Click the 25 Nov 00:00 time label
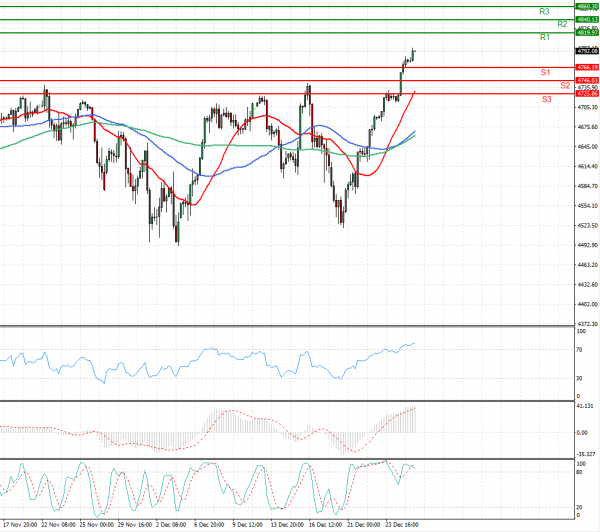The height and width of the screenshot is (532, 600). click(96, 525)
